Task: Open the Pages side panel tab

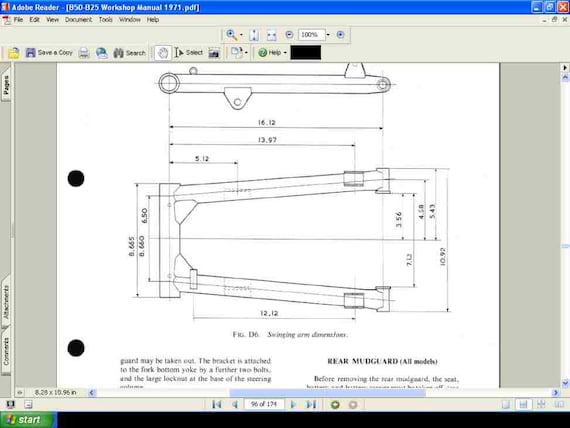Action: [6, 85]
